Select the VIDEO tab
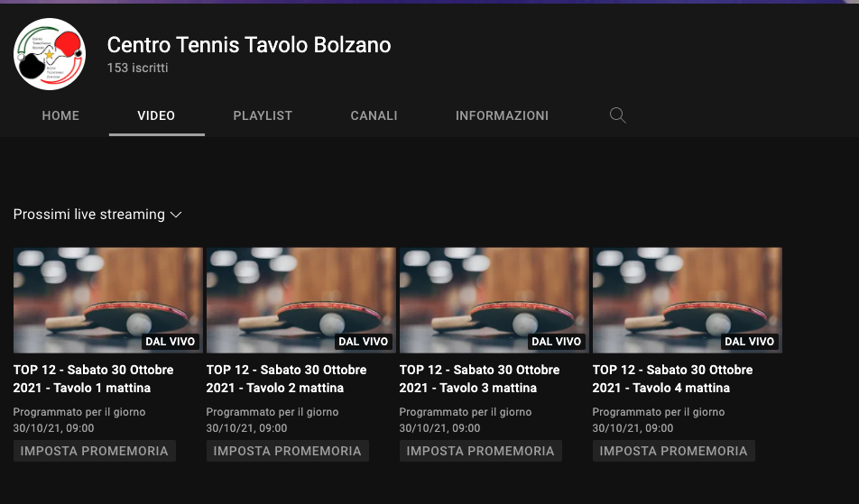859x504 pixels. pyautogui.click(x=156, y=115)
